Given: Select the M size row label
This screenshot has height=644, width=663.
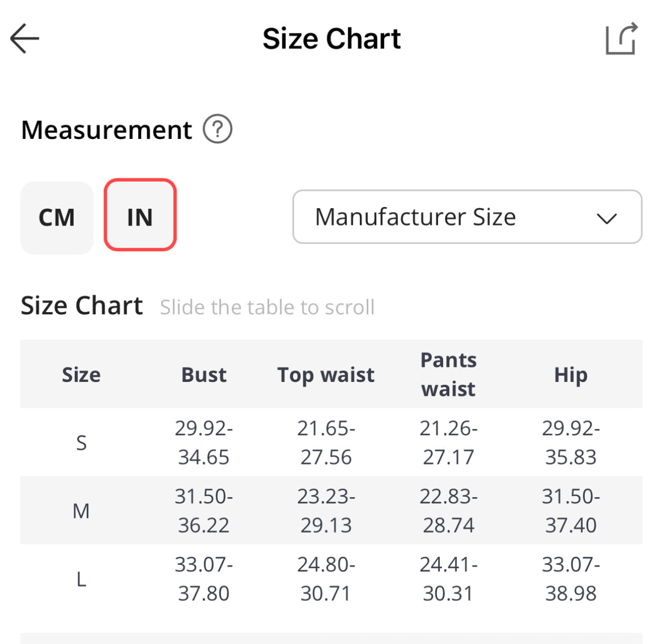Looking at the screenshot, I should coord(81,511).
